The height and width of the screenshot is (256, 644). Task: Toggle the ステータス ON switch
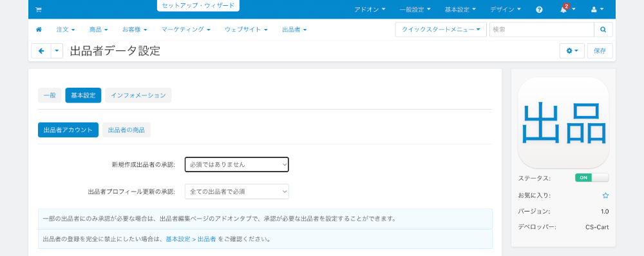(x=592, y=178)
